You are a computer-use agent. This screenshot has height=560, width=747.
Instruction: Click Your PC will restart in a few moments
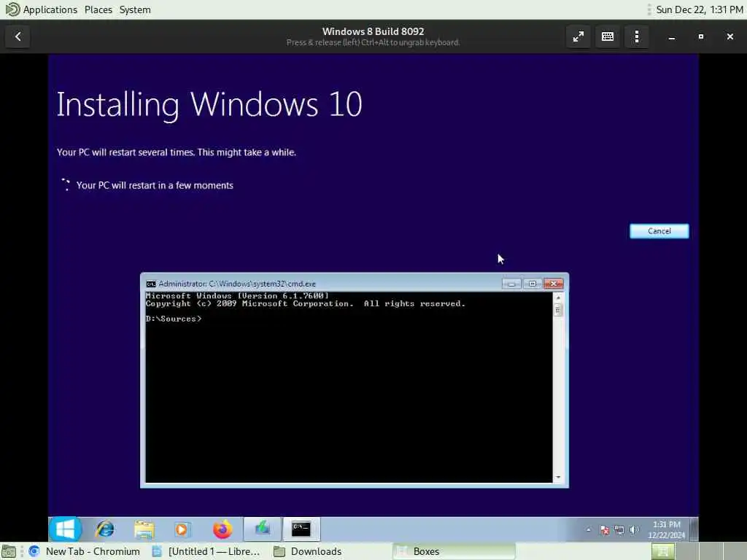[155, 186]
